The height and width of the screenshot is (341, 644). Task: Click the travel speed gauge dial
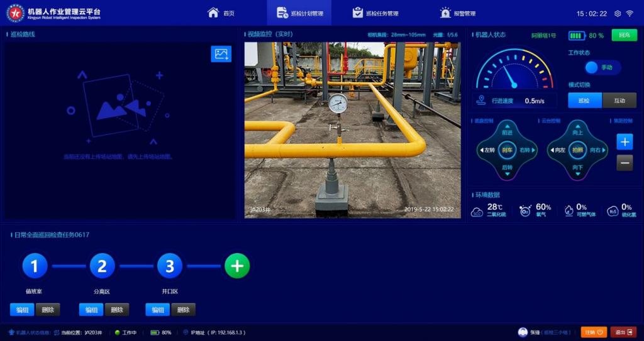pyautogui.click(x=514, y=70)
